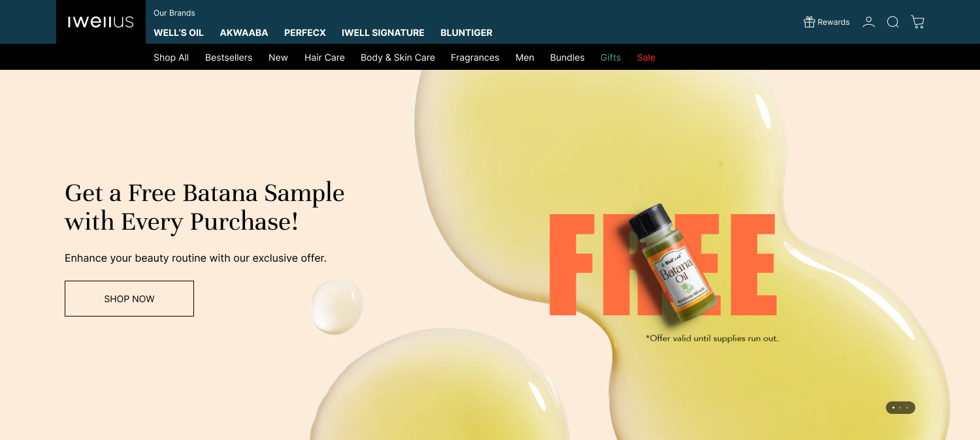
Task: Open the BLUNTIGER brand page
Action: point(466,33)
